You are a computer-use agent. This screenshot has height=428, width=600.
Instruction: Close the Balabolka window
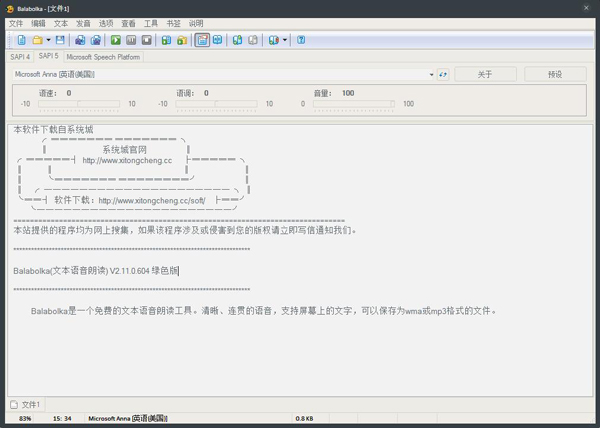click(x=586, y=8)
